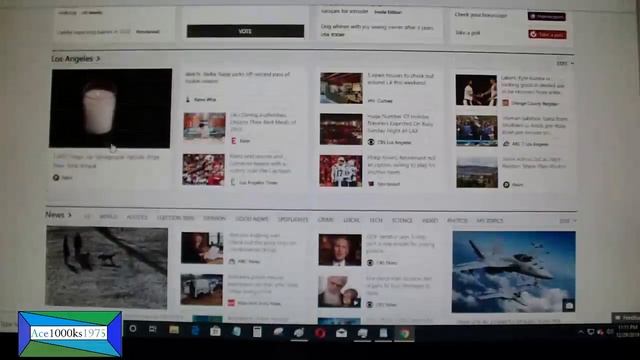Open File Explorer from the taskbar
The width and height of the screenshot is (640, 360).
tap(174, 330)
